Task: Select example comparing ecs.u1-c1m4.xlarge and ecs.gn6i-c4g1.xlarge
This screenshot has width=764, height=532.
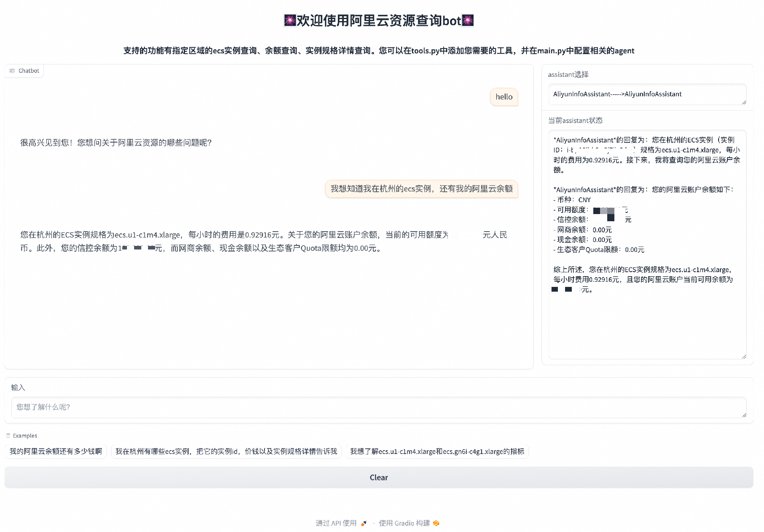Action: (437, 451)
